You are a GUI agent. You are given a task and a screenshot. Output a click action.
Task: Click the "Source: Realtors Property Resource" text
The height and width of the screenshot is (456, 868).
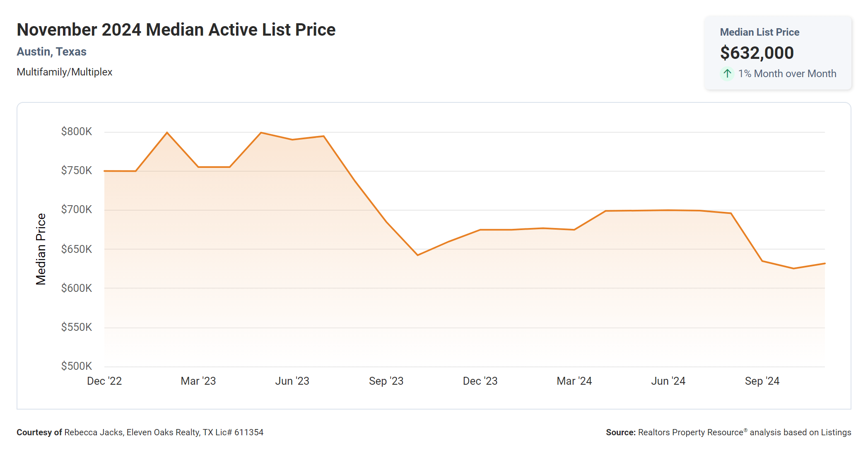coord(728,432)
